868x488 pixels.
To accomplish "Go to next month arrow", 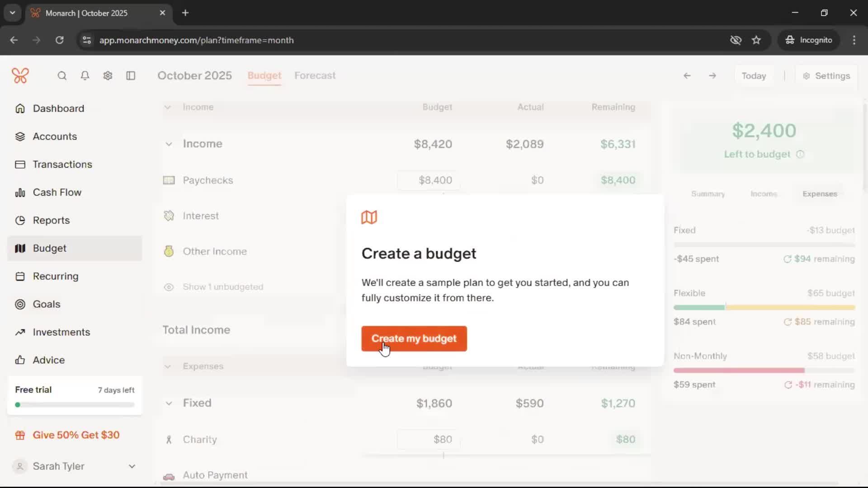I will [712, 76].
